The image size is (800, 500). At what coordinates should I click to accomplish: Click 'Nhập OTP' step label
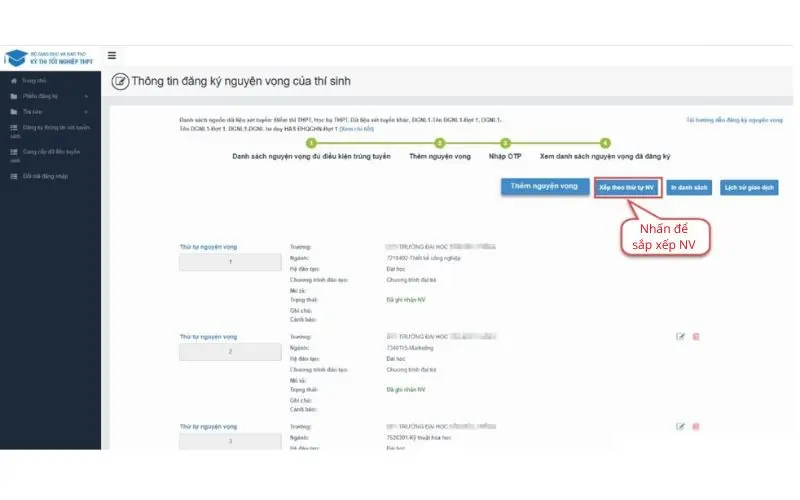505,156
